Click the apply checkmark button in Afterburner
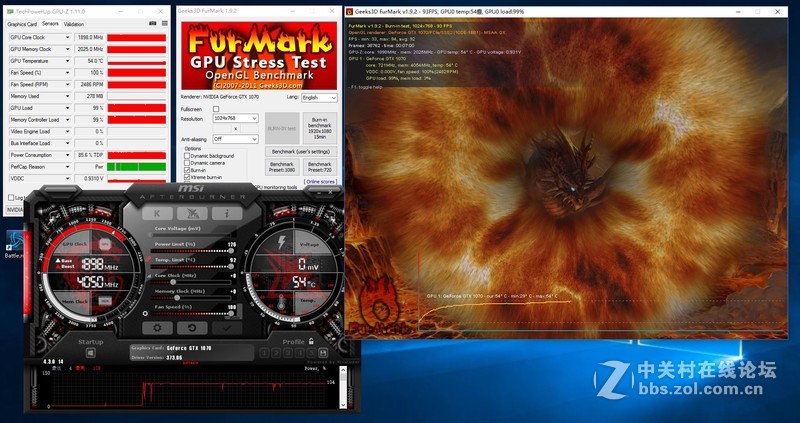 click(227, 328)
